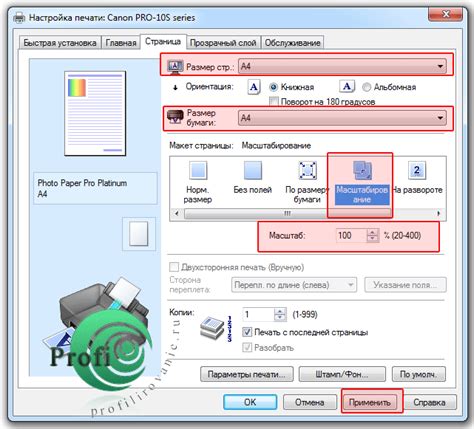Open the Размер стр. A4 dropdown
This screenshot has height=429, width=474.
pyautogui.click(x=342, y=66)
